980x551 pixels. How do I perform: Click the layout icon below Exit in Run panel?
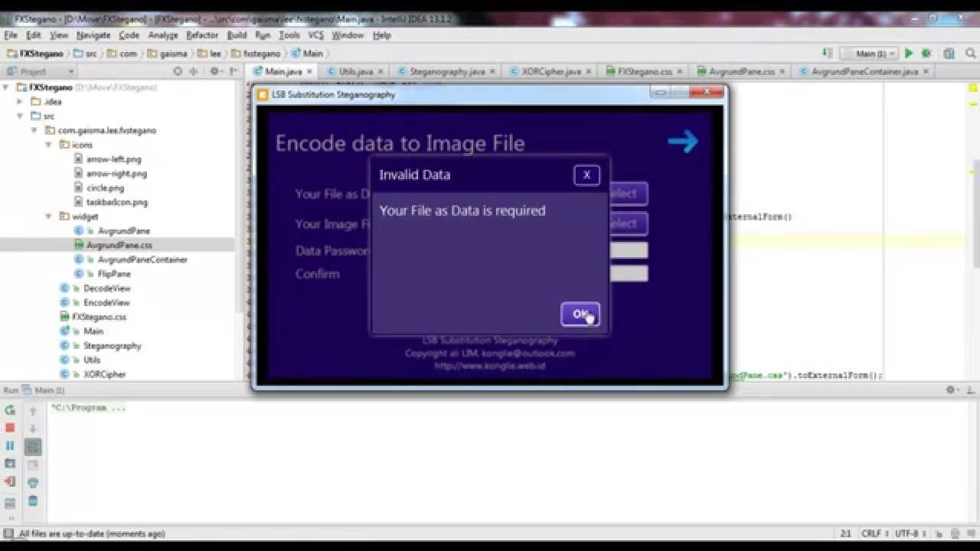[x=10, y=503]
